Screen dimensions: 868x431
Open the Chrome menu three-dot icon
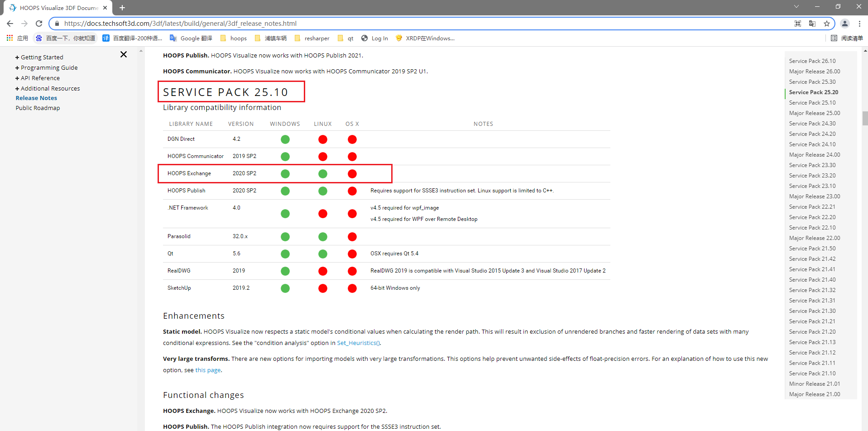(x=859, y=24)
